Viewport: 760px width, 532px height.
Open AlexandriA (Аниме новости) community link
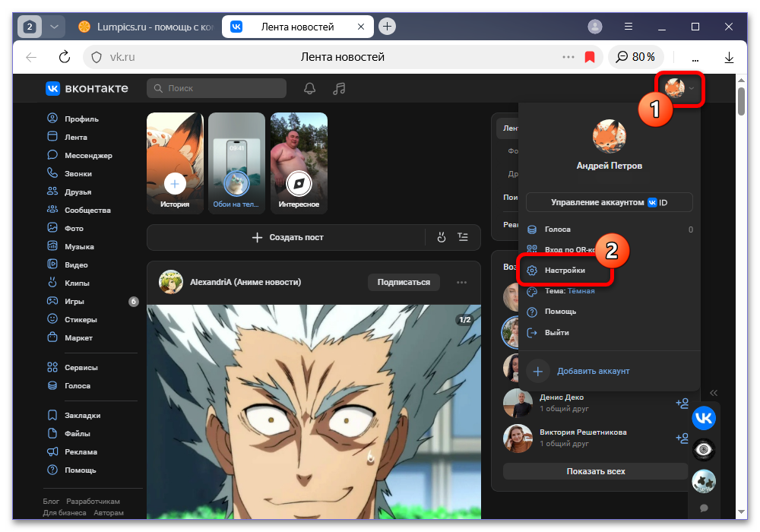click(x=245, y=282)
